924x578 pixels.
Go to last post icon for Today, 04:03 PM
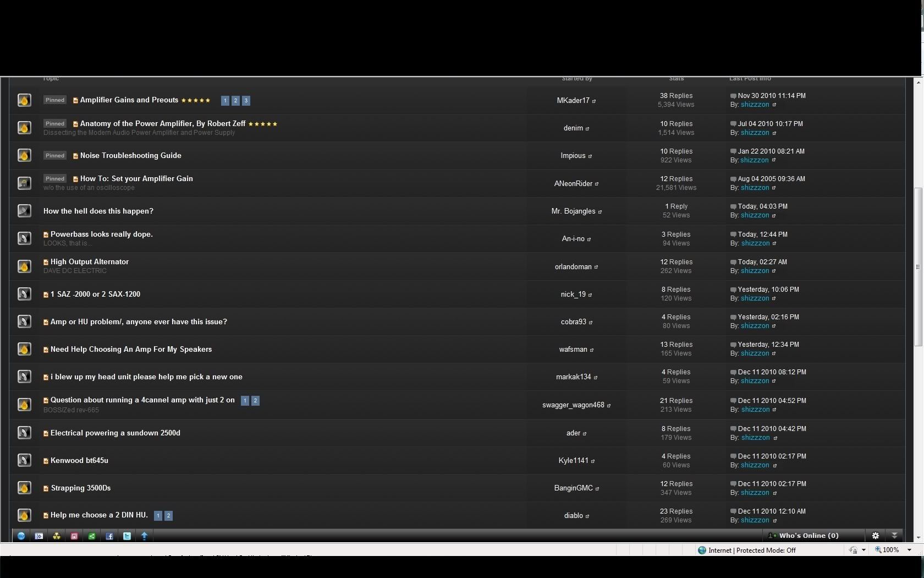733,206
